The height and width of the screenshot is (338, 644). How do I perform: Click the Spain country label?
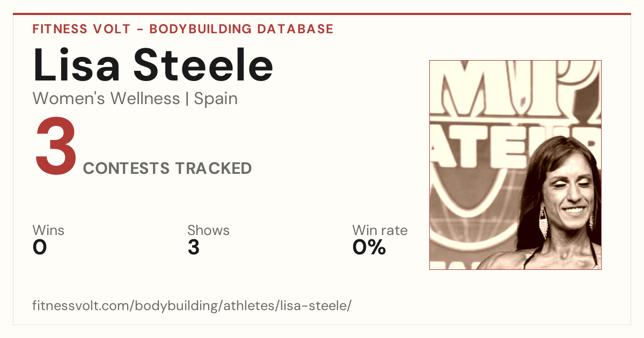[216, 99]
